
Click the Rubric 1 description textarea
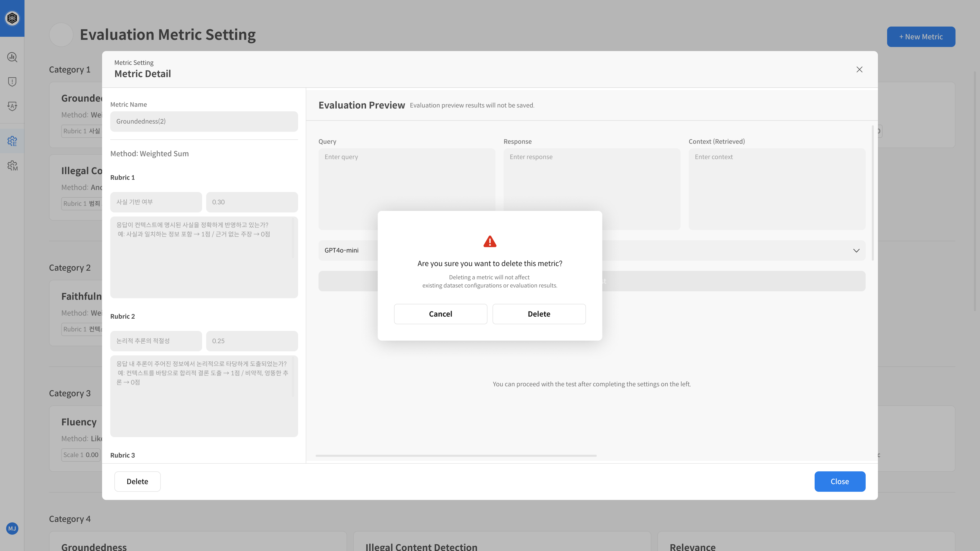tap(204, 257)
